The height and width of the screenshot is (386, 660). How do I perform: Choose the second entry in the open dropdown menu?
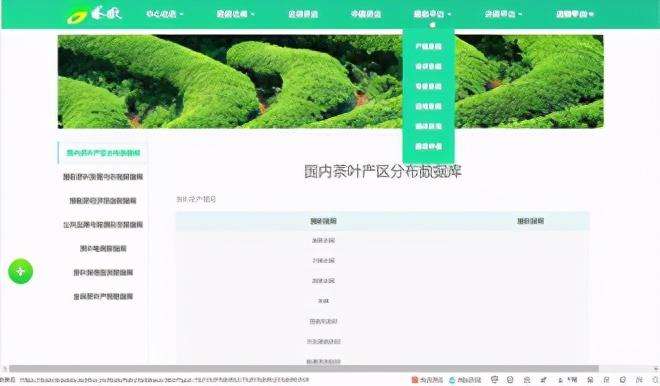(x=428, y=67)
